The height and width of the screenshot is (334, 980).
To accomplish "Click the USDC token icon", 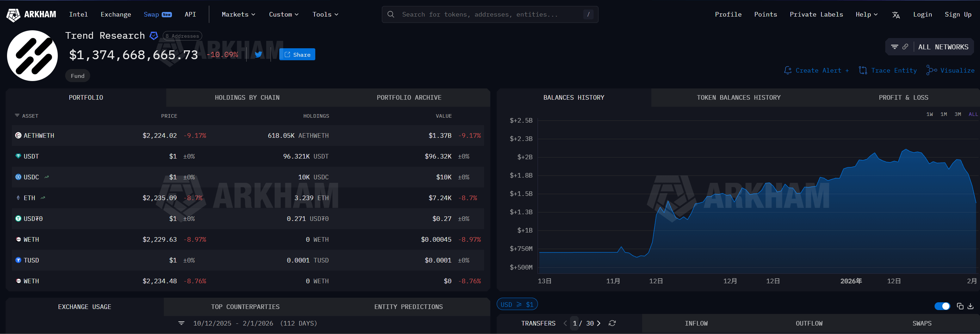I will [18, 177].
